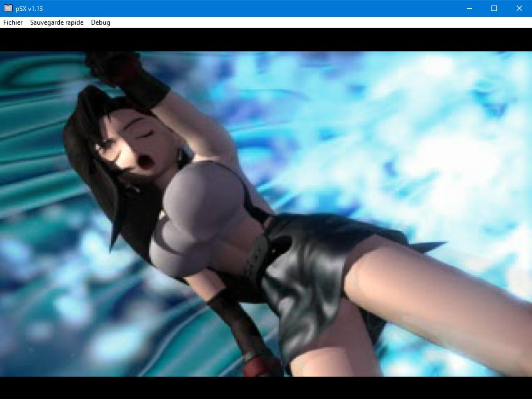Open the Fichier menu
532x399 pixels.
point(13,22)
